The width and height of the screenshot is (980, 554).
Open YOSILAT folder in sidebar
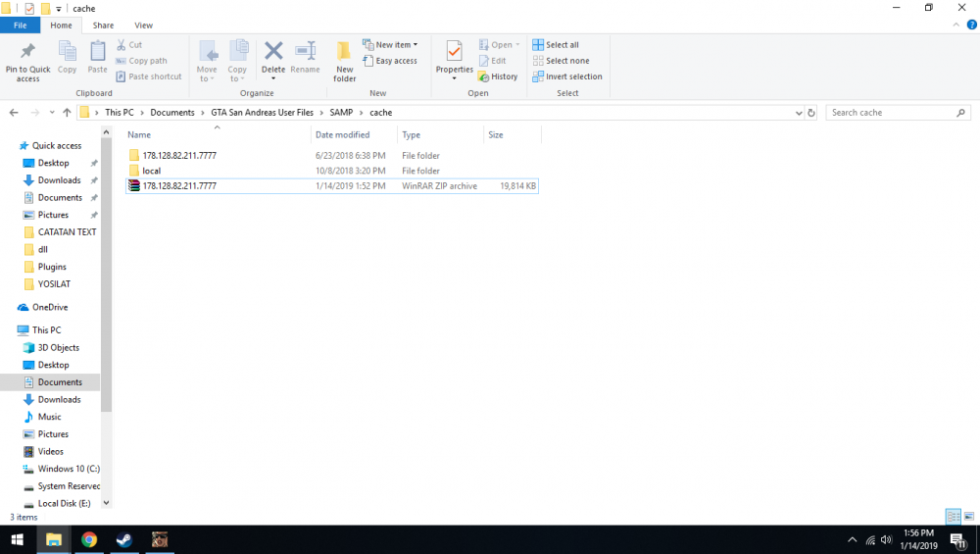pos(47,284)
